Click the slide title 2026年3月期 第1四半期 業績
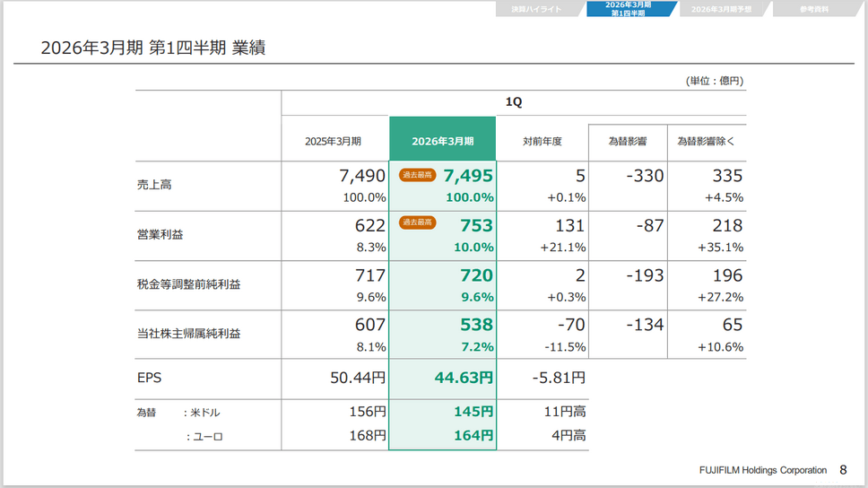This screenshot has width=868, height=488. [152, 48]
